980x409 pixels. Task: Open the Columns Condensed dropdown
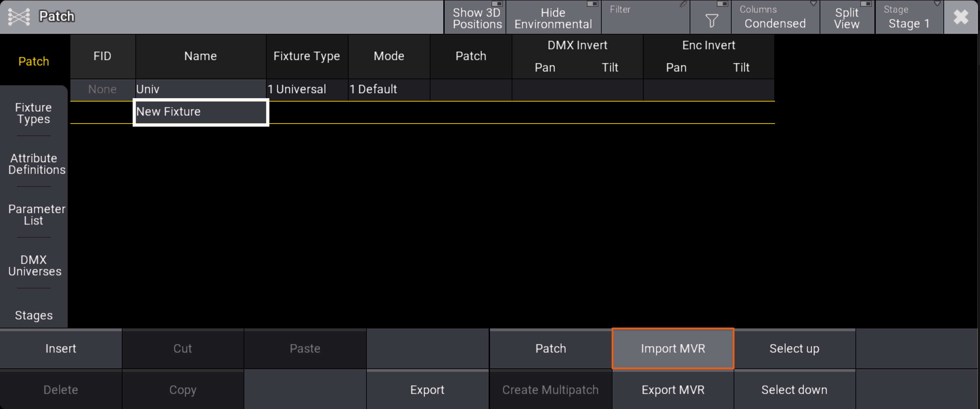click(x=775, y=18)
